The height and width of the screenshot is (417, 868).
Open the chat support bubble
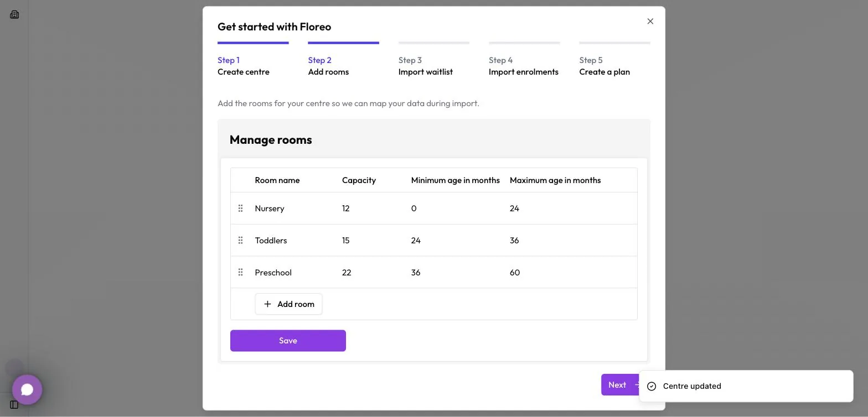click(x=27, y=389)
